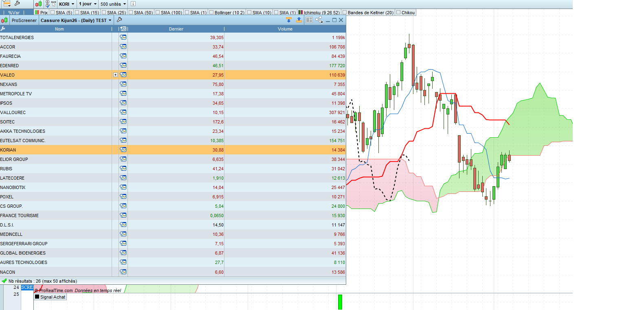Enable the Chikou indicator checkbox

(398, 12)
